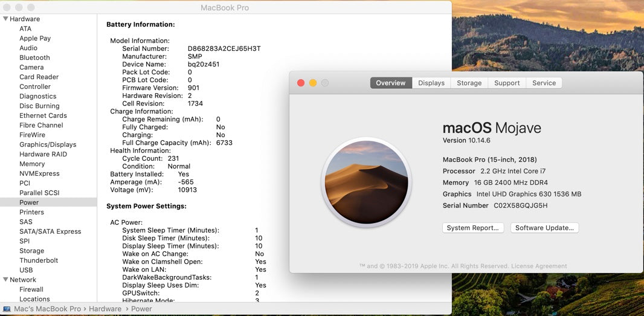Screen dimensions: 644x316
Task: Click the System Report button
Action: (473, 228)
